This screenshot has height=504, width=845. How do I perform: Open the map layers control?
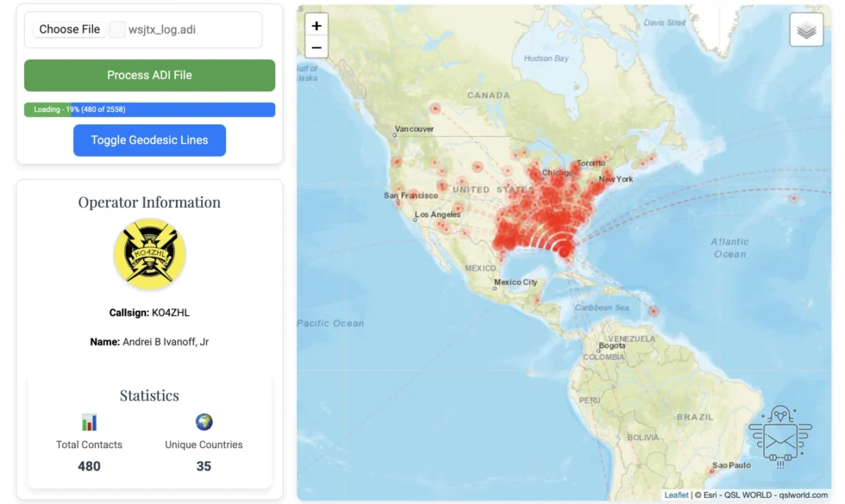click(x=806, y=30)
